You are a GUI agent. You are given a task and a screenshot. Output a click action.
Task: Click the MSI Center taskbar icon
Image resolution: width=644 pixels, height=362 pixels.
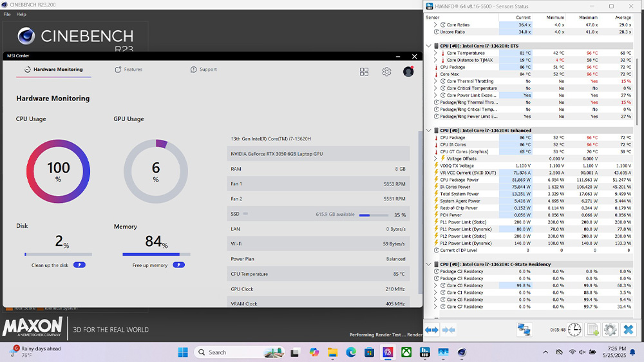click(388, 352)
